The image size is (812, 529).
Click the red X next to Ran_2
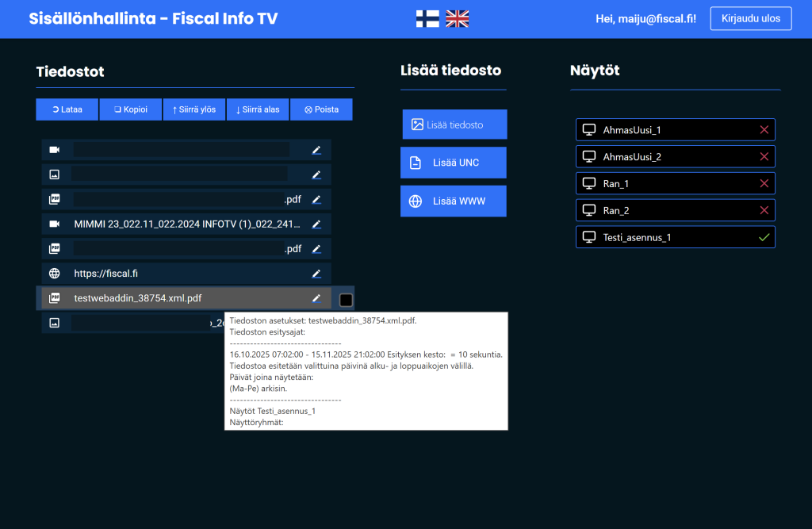(764, 211)
